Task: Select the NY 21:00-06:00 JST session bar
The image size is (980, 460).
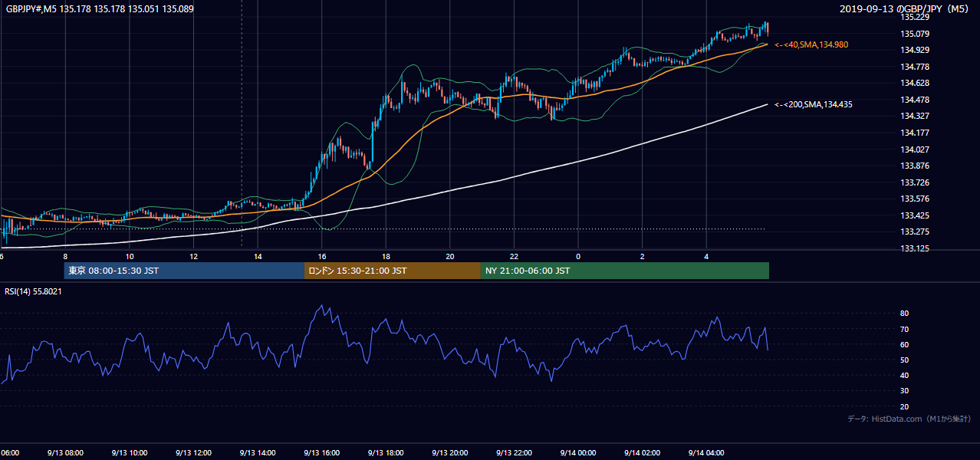Action: pos(625,271)
